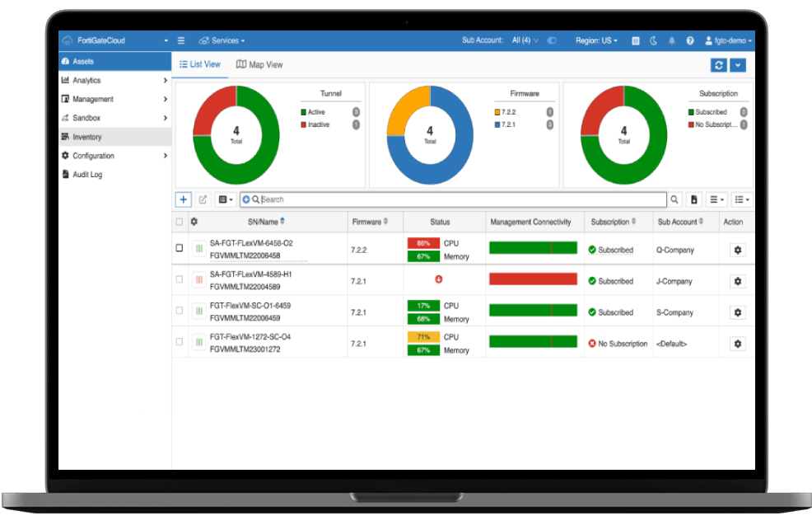Click the tunnel icon for FGT-FlexVM-1272-SC-O4
This screenshot has width=812, height=525.
click(x=198, y=342)
